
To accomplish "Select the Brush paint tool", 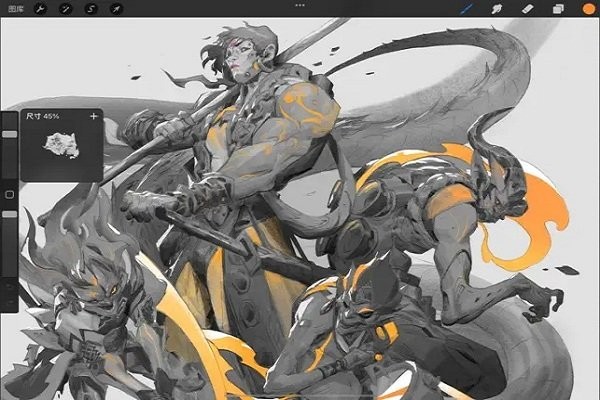I will pos(466,8).
